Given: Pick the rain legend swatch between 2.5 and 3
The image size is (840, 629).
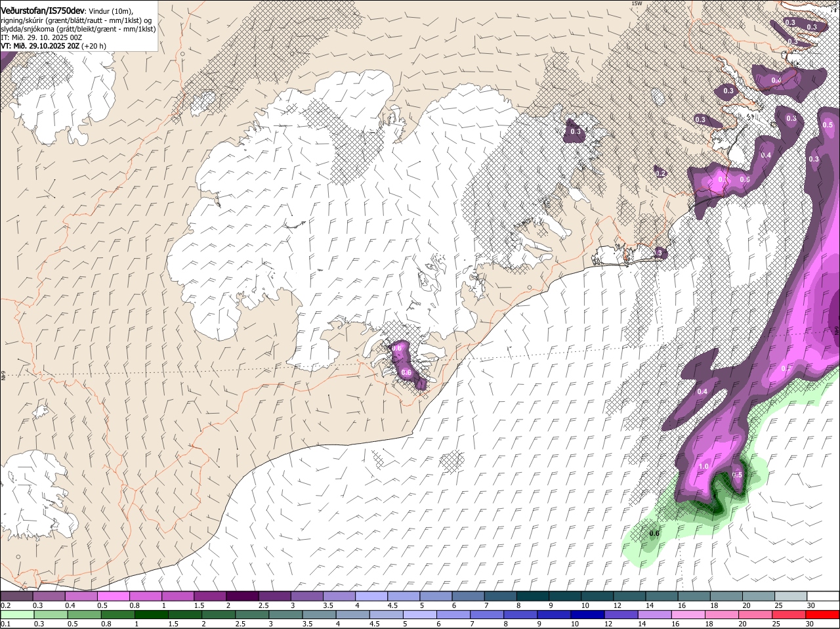Looking at the screenshot, I should [x=252, y=615].
